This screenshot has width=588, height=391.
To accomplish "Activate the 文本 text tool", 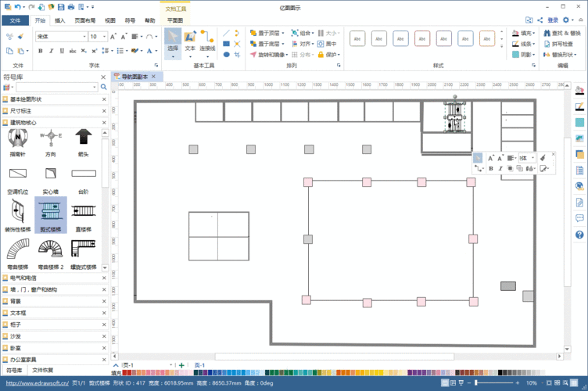I will coord(190,41).
